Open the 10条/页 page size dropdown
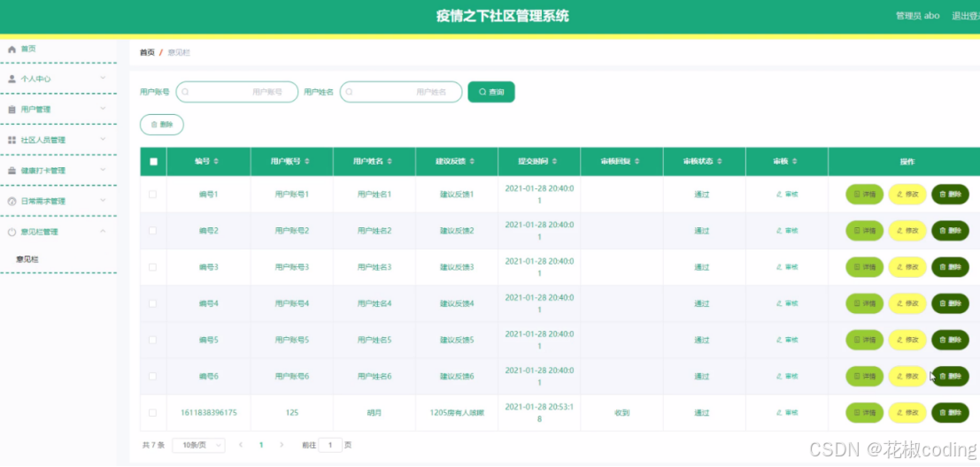 click(x=199, y=445)
